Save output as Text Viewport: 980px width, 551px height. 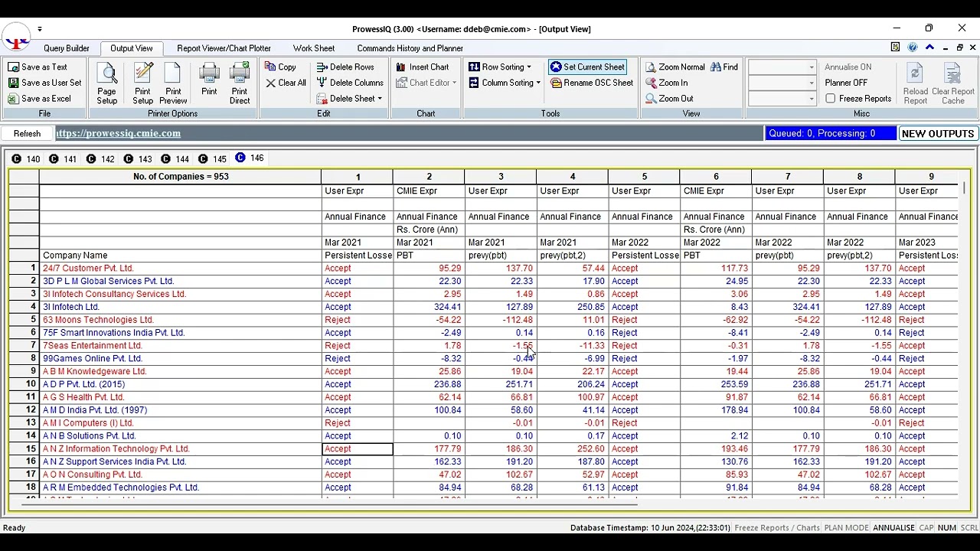pos(38,67)
